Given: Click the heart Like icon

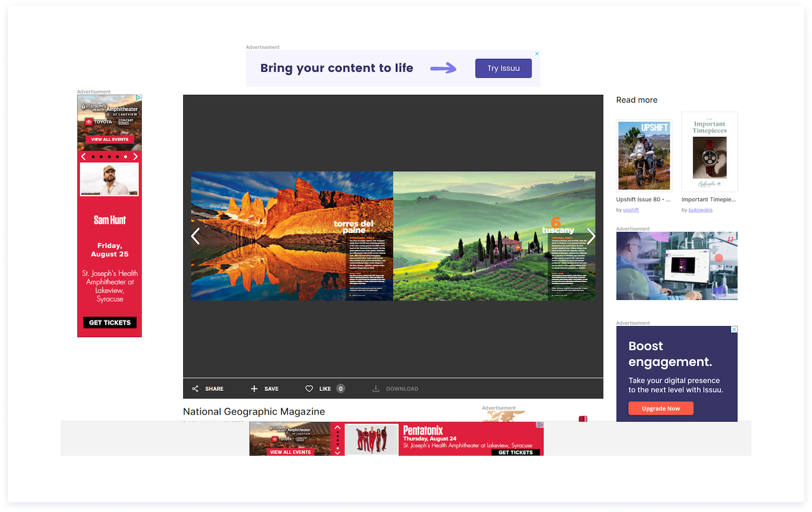Looking at the screenshot, I should click(x=309, y=389).
